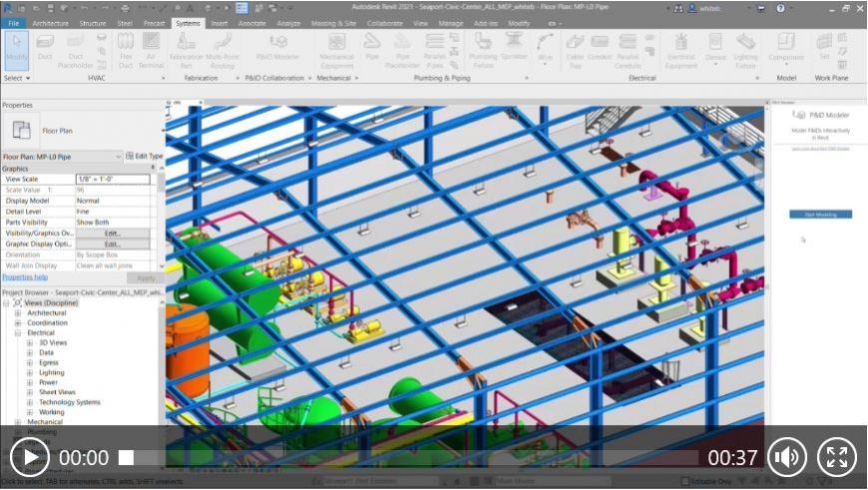Select the Fabrication Part tool
Screen dimensions: 868x490
pos(186,51)
